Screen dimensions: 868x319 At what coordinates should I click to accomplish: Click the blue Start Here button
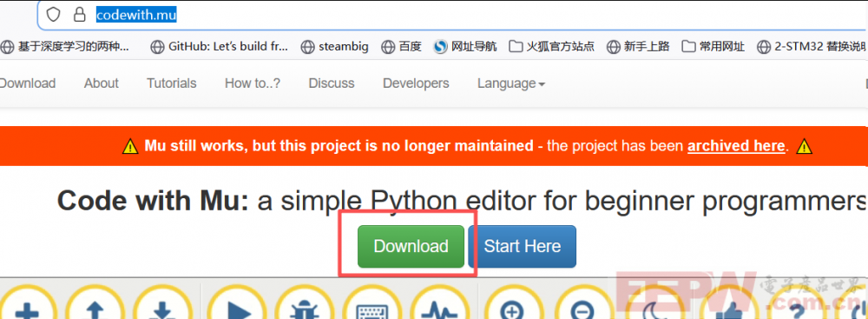coord(522,246)
